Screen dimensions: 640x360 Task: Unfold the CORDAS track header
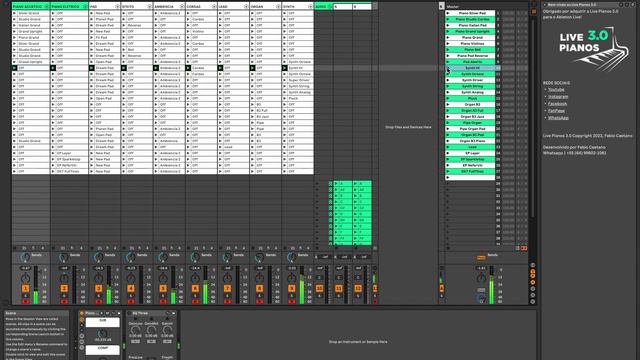214,7
